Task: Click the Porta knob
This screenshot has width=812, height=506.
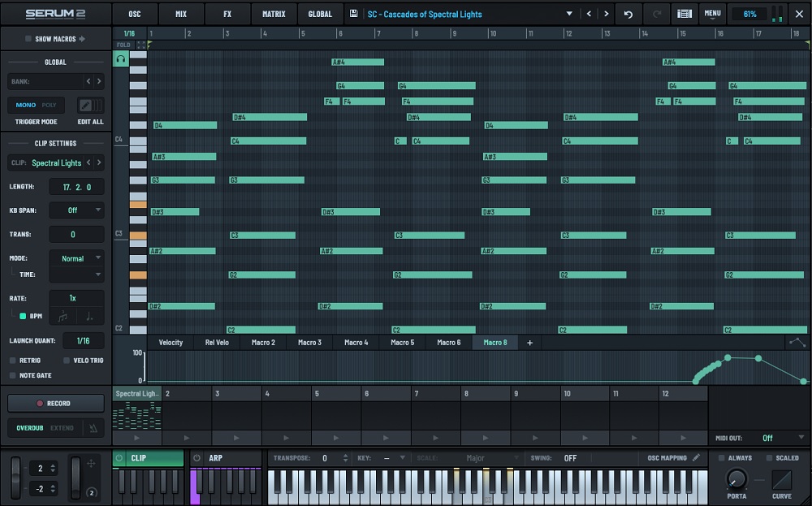Action: click(x=736, y=478)
